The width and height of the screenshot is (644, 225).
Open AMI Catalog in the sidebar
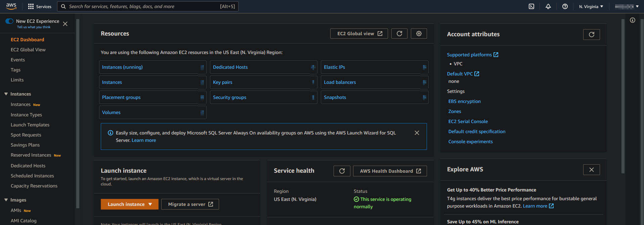pyautogui.click(x=24, y=221)
